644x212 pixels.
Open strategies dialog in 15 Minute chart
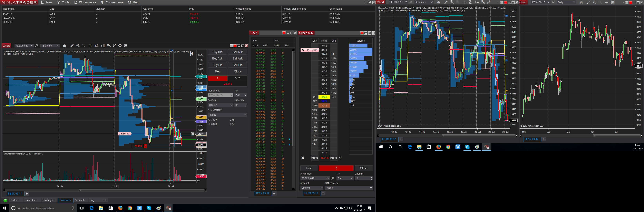(x=114, y=46)
